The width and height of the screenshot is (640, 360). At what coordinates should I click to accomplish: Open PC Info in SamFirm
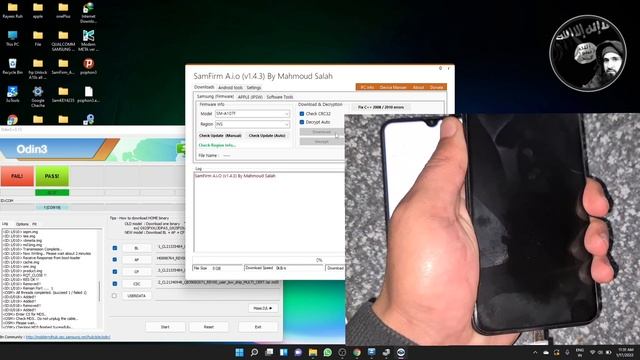tap(367, 87)
